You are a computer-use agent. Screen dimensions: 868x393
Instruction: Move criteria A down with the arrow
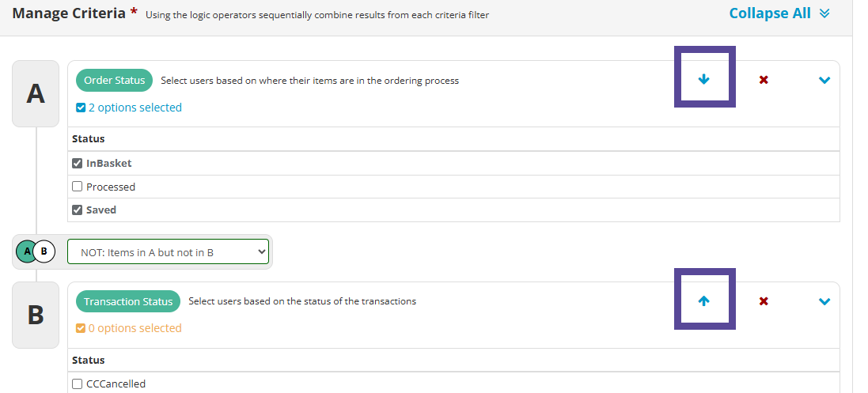click(703, 80)
